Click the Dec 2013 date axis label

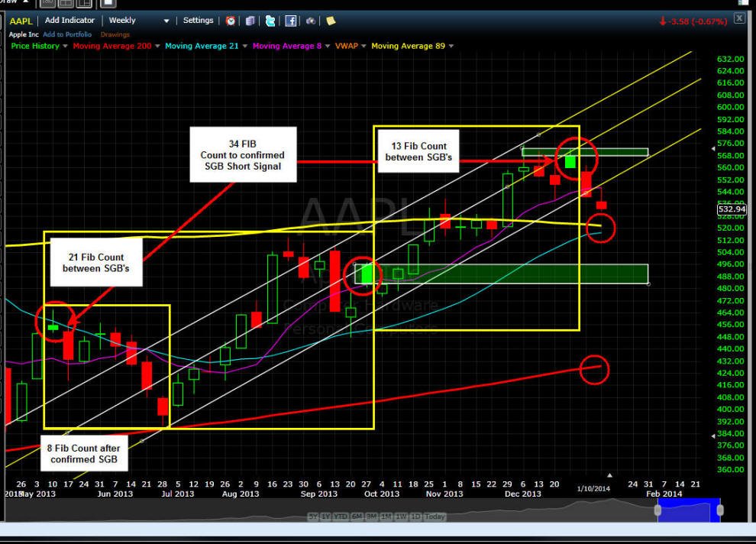pyautogui.click(x=523, y=494)
